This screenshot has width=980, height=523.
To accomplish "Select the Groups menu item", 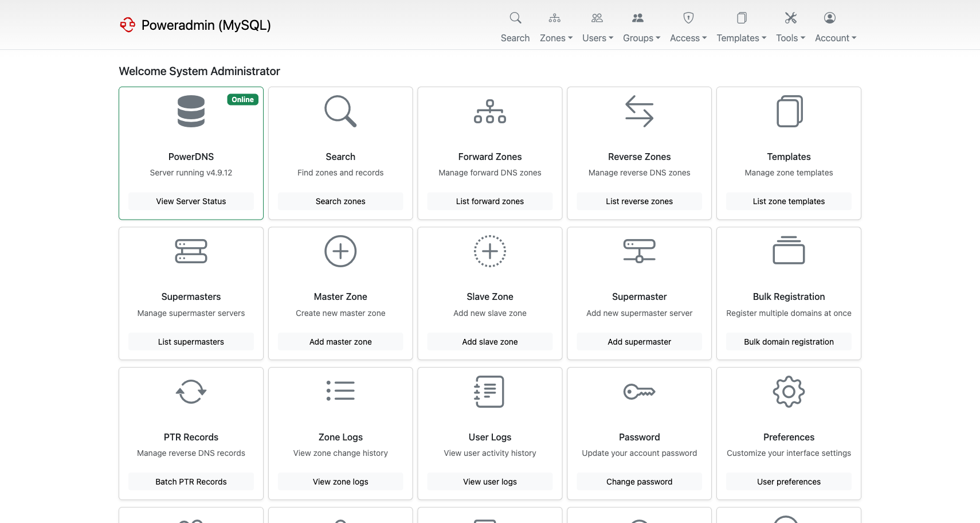I will tap(641, 38).
